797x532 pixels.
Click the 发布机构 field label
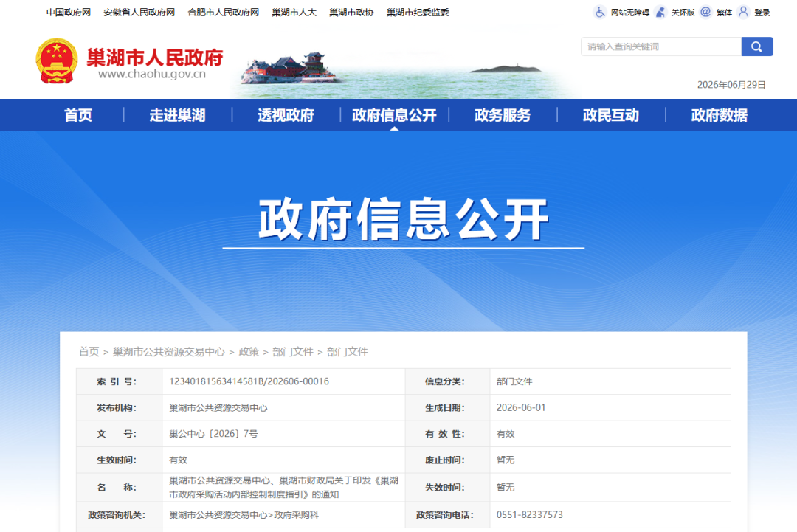click(117, 408)
